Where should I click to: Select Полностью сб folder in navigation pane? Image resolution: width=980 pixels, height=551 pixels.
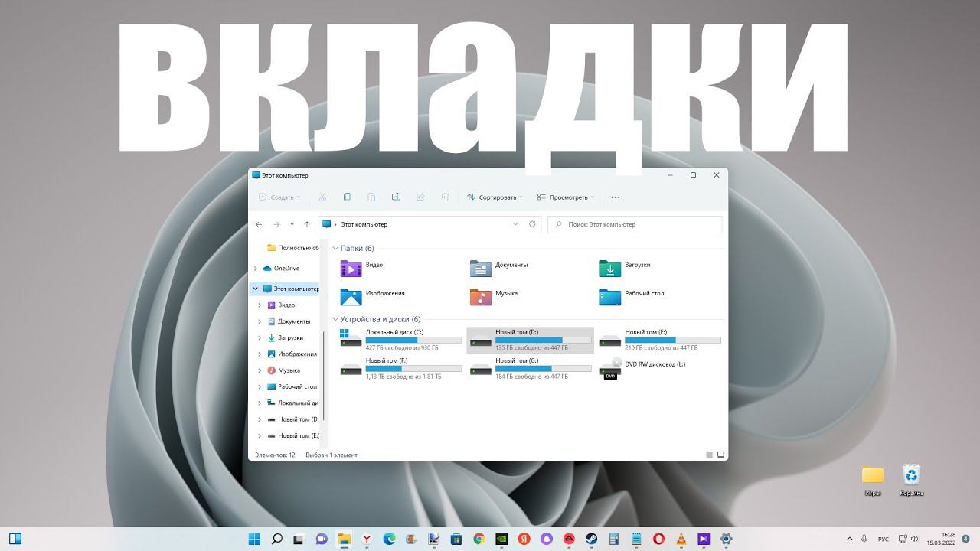point(293,248)
